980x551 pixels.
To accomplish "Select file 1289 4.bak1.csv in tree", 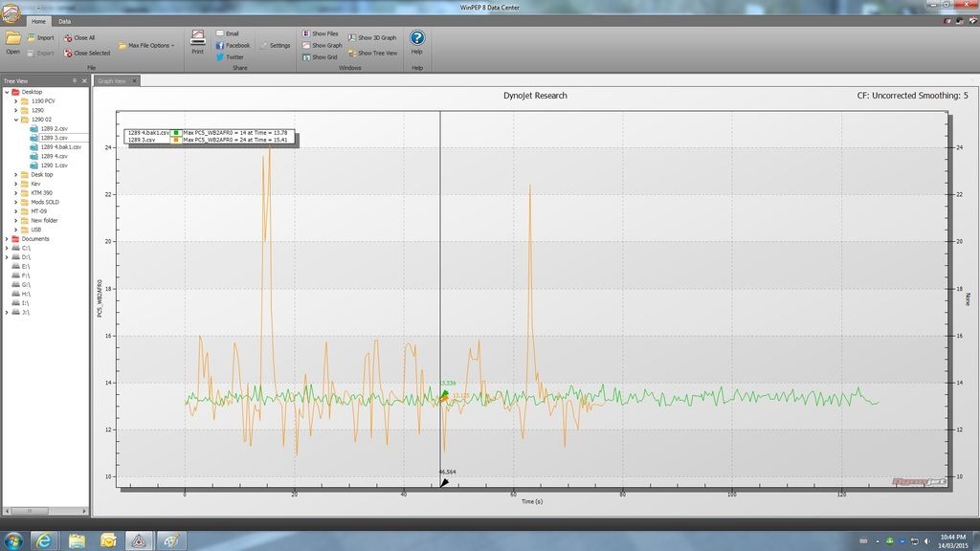I will point(56,146).
